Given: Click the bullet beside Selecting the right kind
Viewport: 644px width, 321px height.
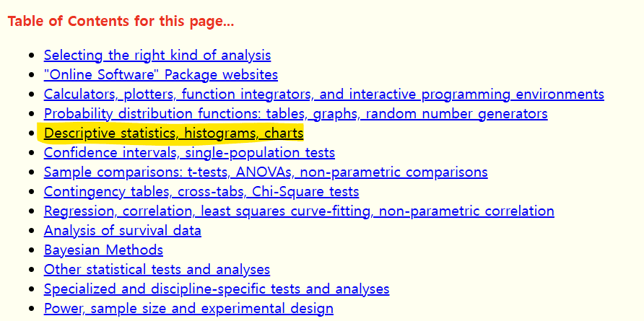Looking at the screenshot, I should click(30, 56).
